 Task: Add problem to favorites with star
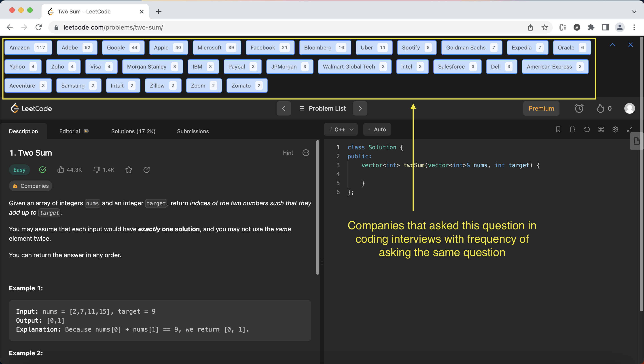tap(129, 170)
